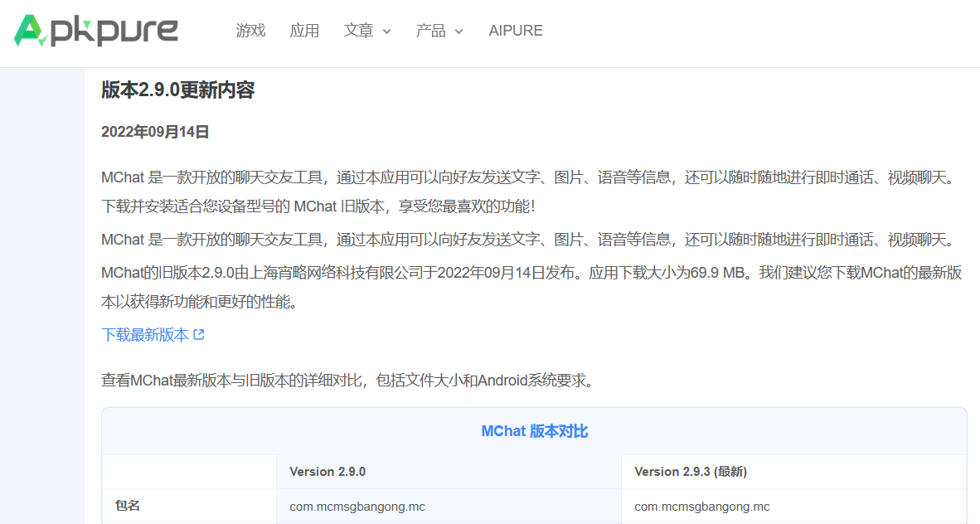Open the 产品 menu label

(x=430, y=31)
